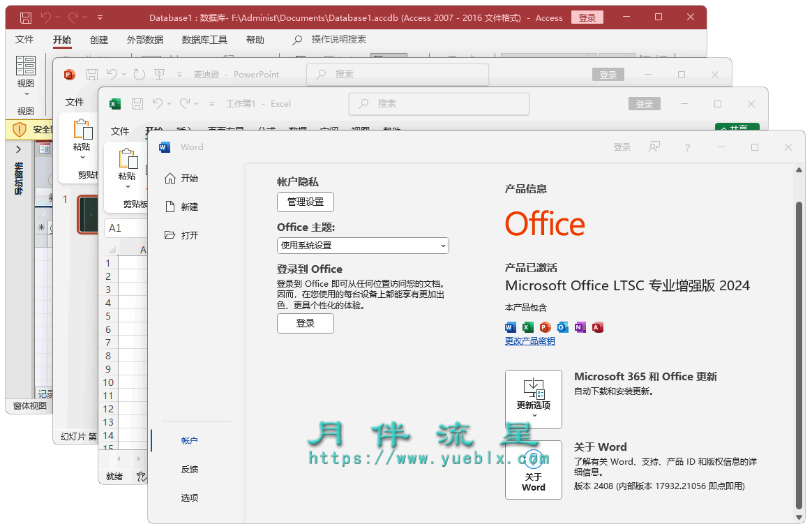
Task: Click the Save icon in Access title bar
Action: click(x=25, y=17)
